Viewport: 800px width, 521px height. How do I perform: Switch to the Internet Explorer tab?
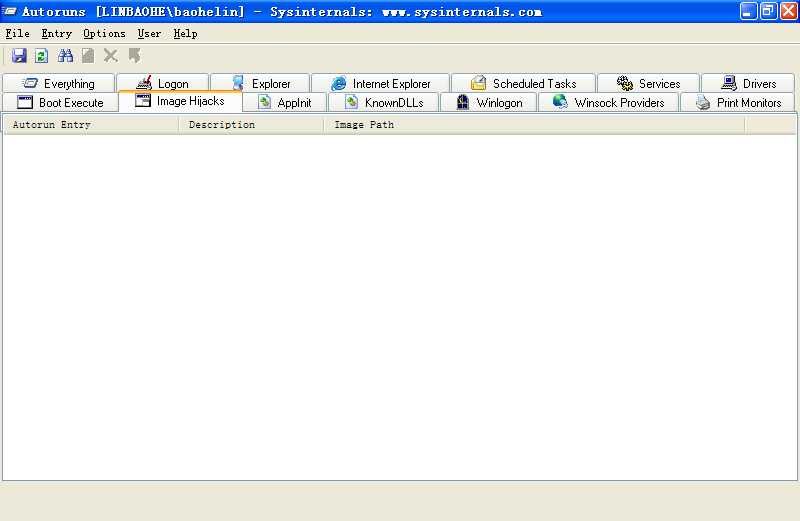[x=381, y=83]
